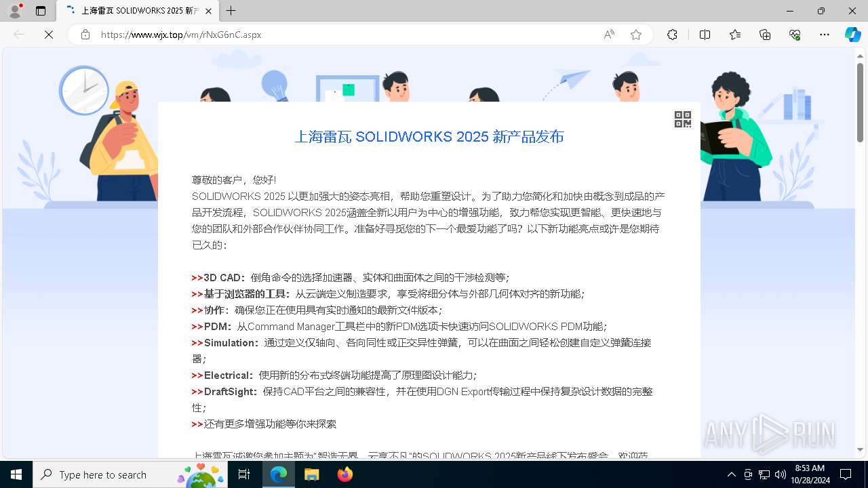The image size is (868, 488).
Task: Close the 上海雷瓦 SOLIDWORKS 2025 tab
Action: point(209,11)
